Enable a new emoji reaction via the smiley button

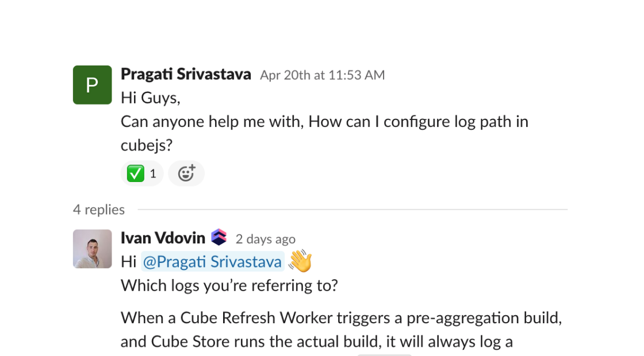[x=186, y=173]
